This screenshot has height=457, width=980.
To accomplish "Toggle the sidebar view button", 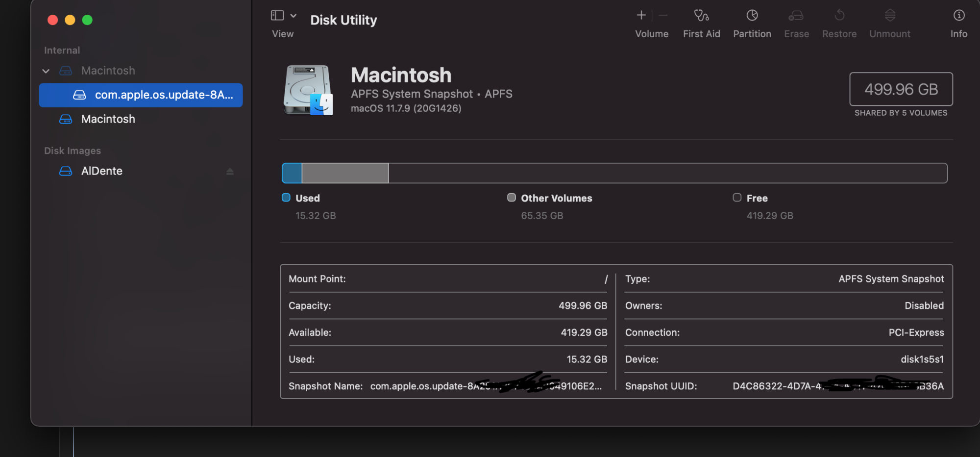I will [x=277, y=16].
